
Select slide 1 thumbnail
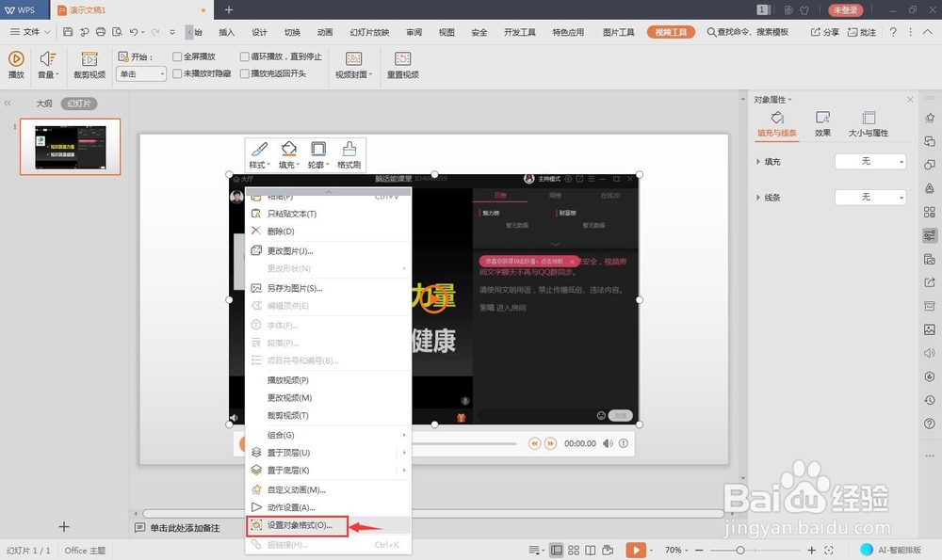point(71,147)
